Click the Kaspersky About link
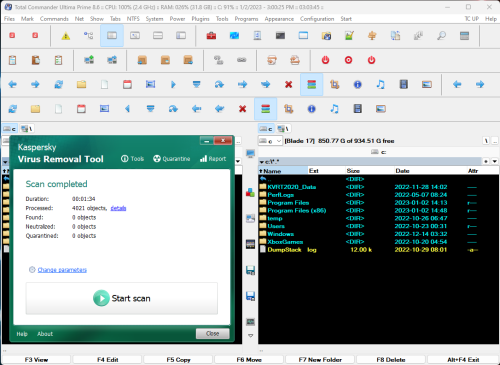Screen dimensions: 500x365 point(45,334)
